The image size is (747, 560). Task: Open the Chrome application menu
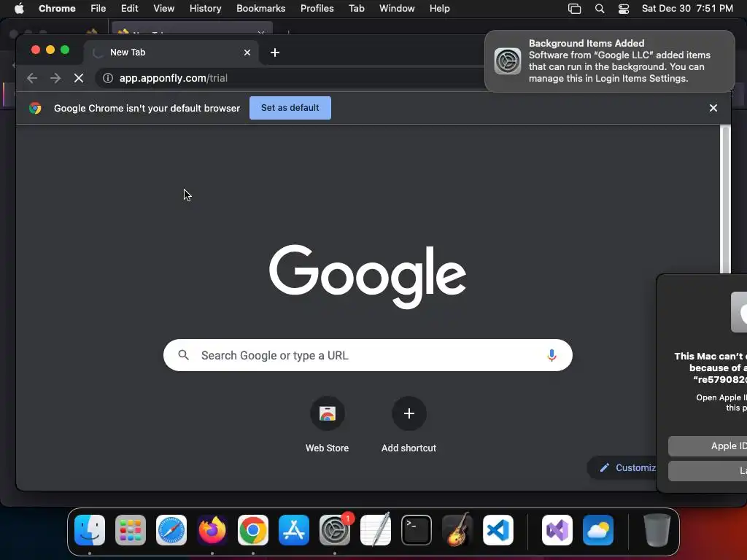click(57, 9)
